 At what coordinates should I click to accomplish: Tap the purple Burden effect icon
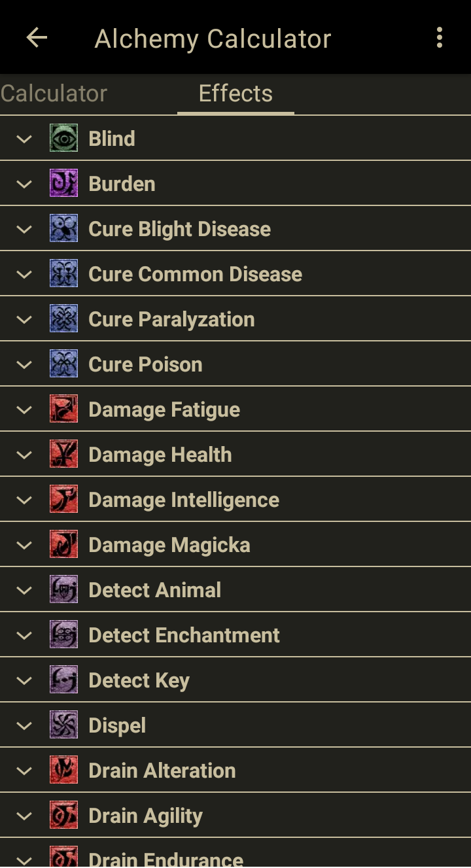click(x=63, y=183)
